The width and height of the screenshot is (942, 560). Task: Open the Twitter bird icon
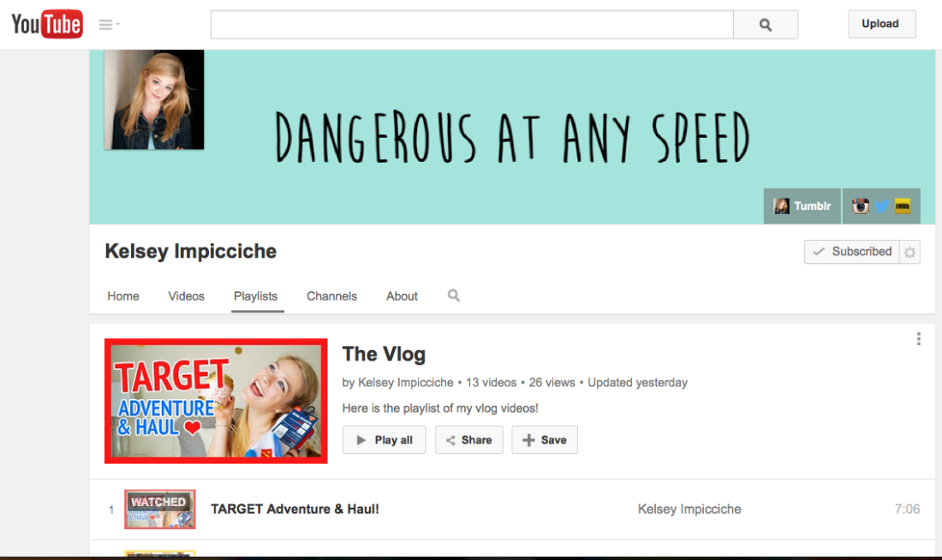coord(881,206)
